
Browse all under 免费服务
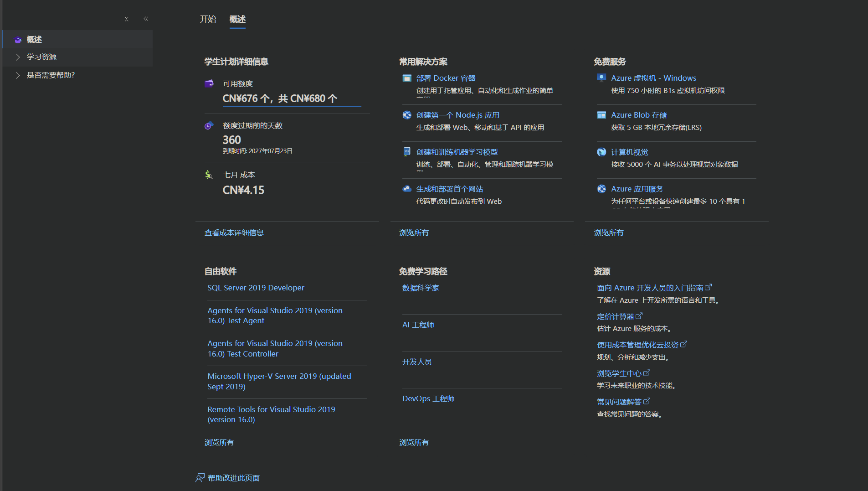pos(608,233)
